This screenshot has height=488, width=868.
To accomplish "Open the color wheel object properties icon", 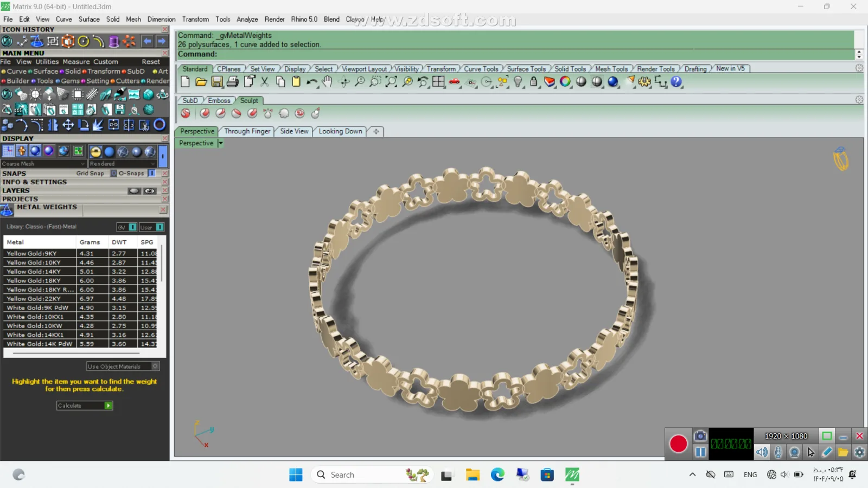I will coord(565,82).
